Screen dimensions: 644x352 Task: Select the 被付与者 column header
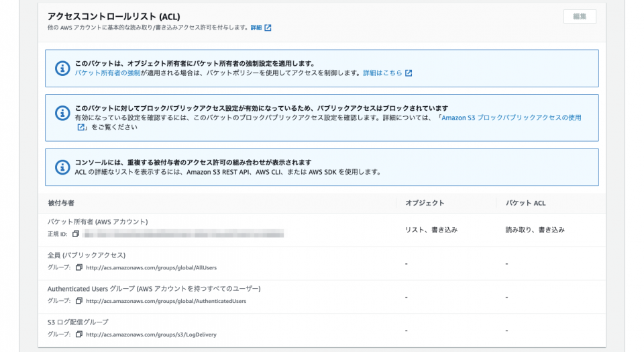61,203
